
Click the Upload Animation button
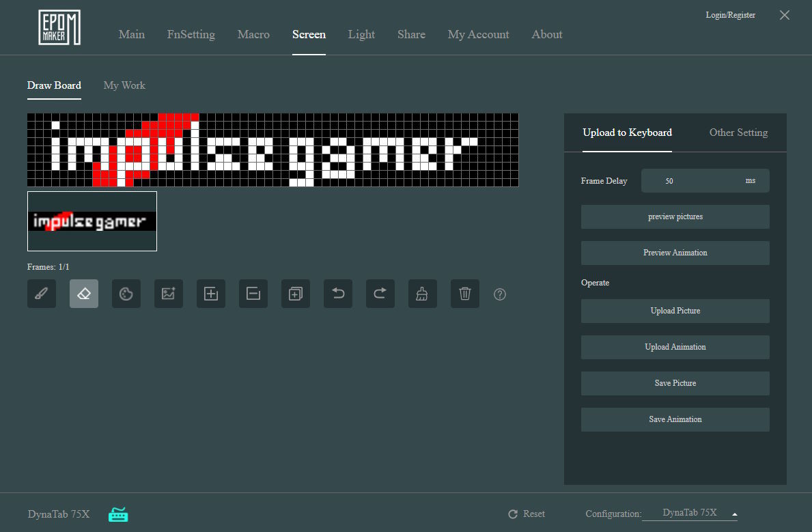(675, 347)
